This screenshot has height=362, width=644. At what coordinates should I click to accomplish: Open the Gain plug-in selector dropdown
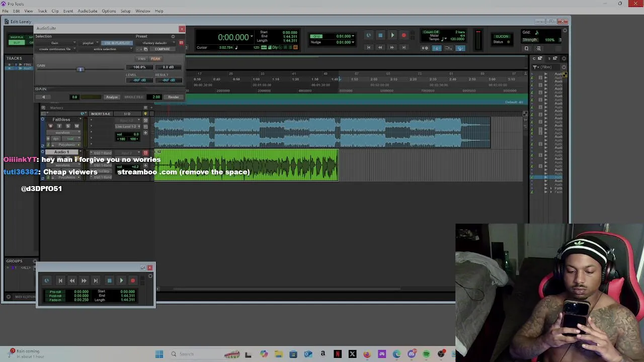tap(56, 43)
